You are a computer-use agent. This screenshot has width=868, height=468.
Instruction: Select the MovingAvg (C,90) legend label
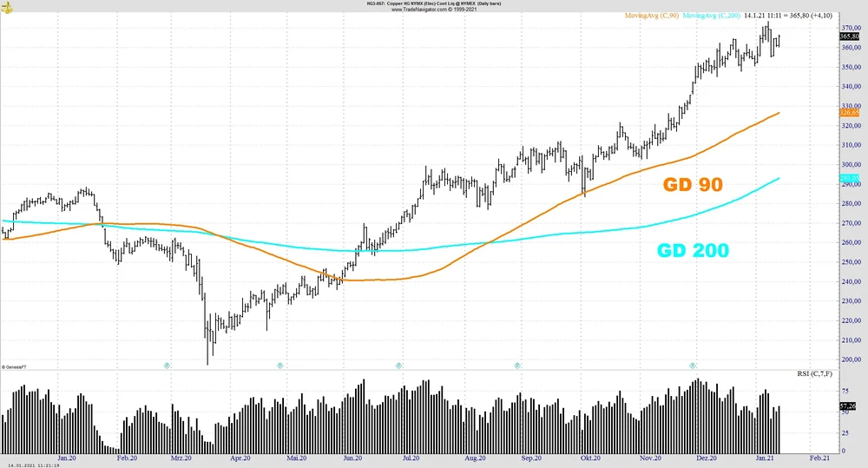[651, 16]
